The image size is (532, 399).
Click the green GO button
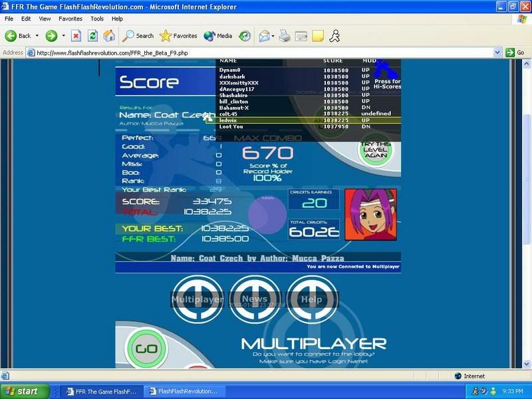click(x=146, y=348)
